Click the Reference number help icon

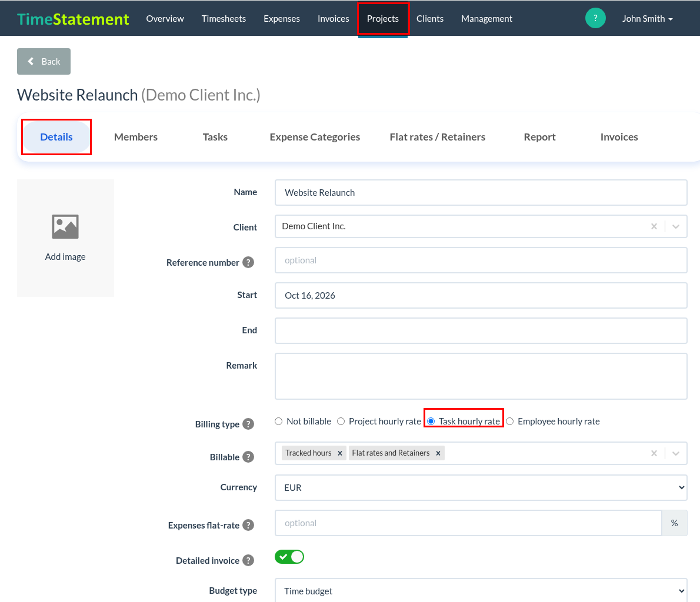click(248, 262)
